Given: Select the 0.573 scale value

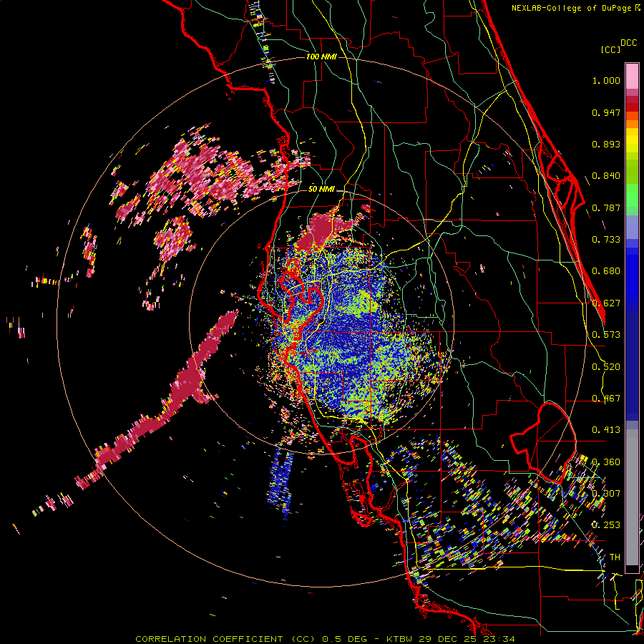Looking at the screenshot, I should pyautogui.click(x=606, y=335).
